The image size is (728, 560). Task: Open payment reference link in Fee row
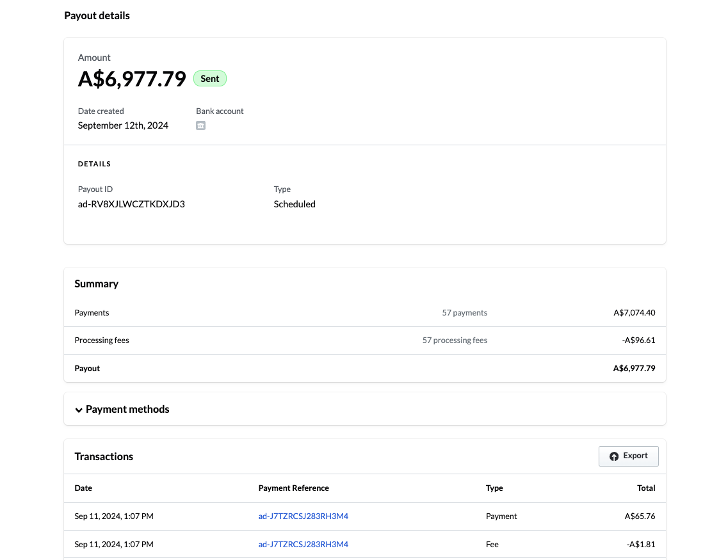[x=303, y=544]
